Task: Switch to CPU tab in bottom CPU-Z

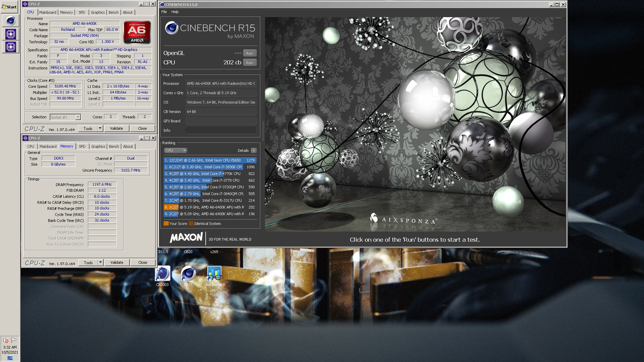Action: pos(31,146)
